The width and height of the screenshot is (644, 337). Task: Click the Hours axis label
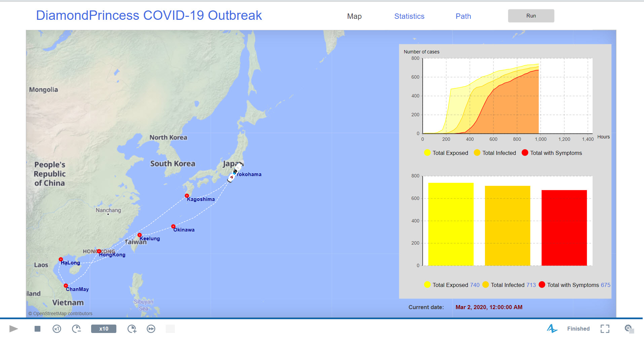pos(603,137)
